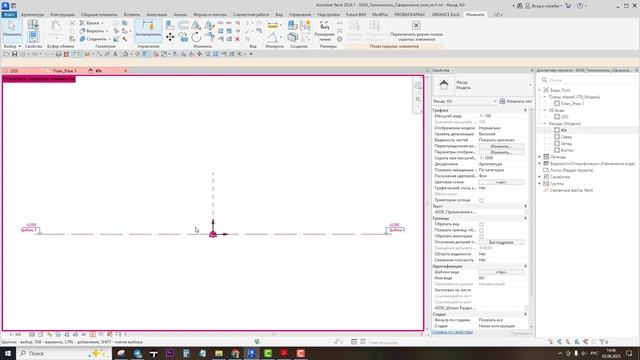640x360 pixels.
Task: Open the View ribbon tab
Action: pos(279,14)
